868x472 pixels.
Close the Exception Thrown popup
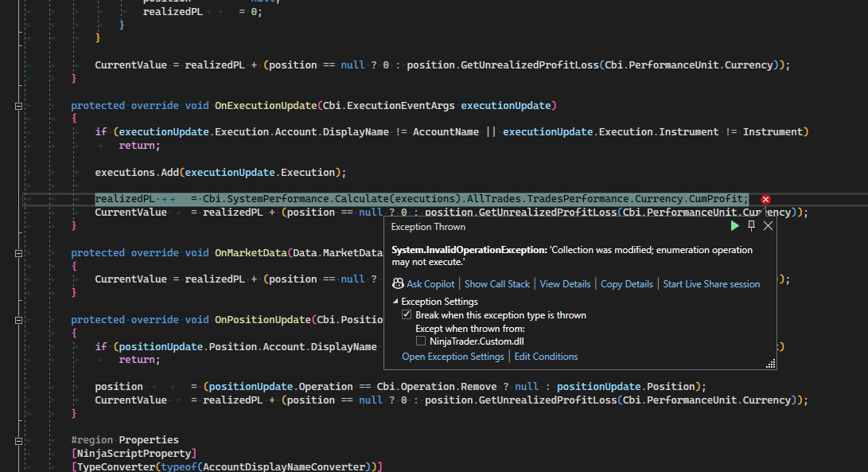pyautogui.click(x=768, y=226)
